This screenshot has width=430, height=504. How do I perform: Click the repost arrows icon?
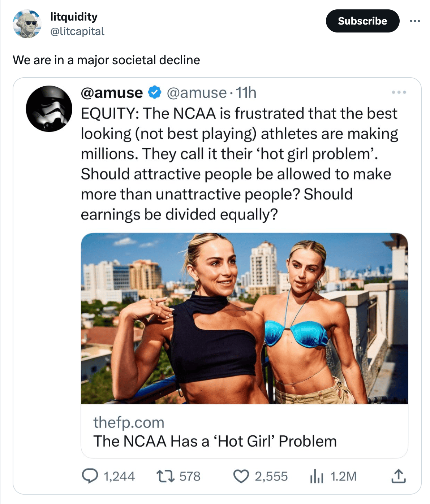pos(165,476)
